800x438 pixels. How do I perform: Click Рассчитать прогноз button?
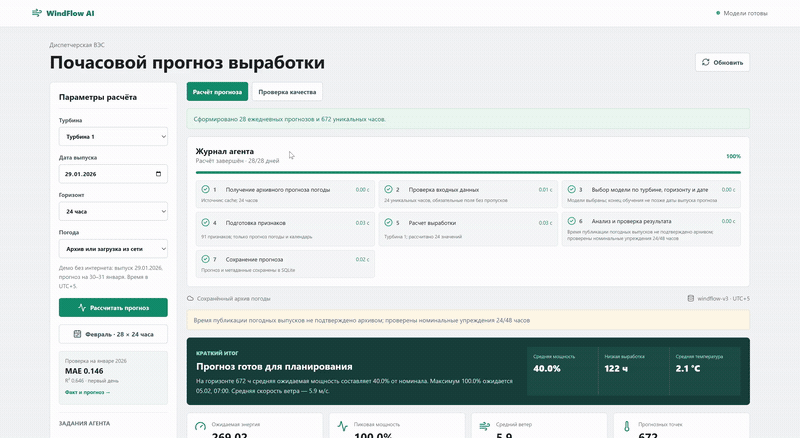[x=113, y=308]
